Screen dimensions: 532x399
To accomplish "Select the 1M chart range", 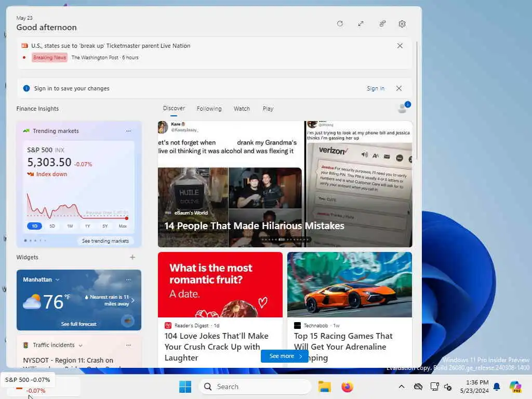I will [70, 226].
